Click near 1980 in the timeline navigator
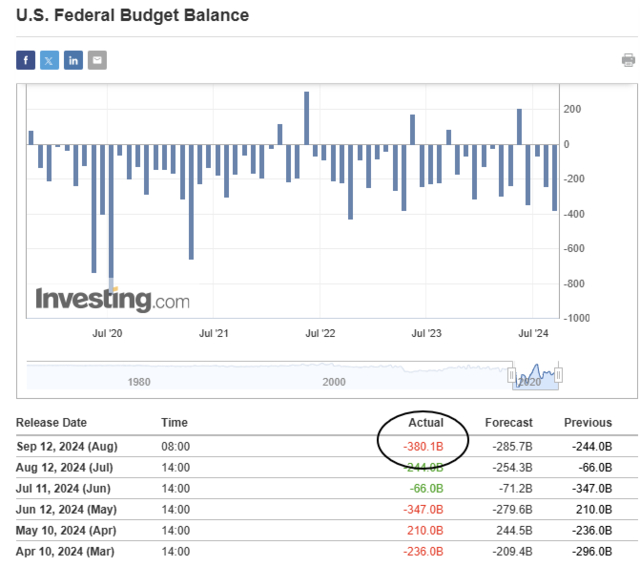Screen dimensions: 640x566 (x=140, y=382)
